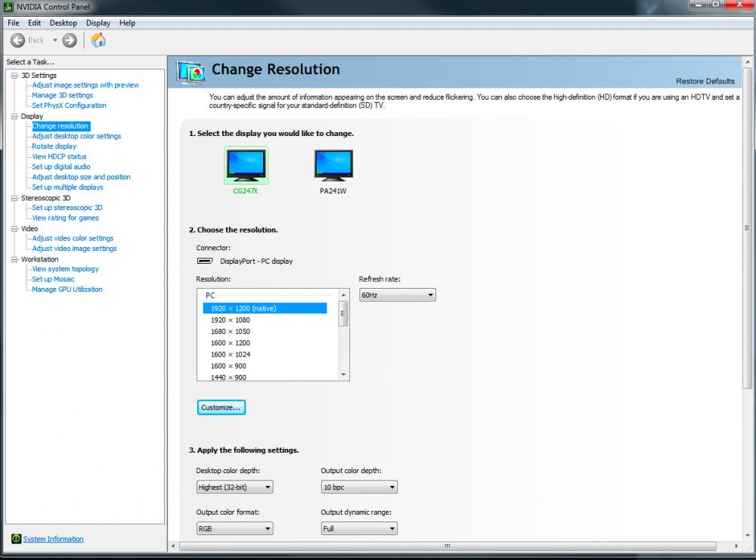Open Set up Mosaic task
The image size is (756, 560).
coord(53,280)
